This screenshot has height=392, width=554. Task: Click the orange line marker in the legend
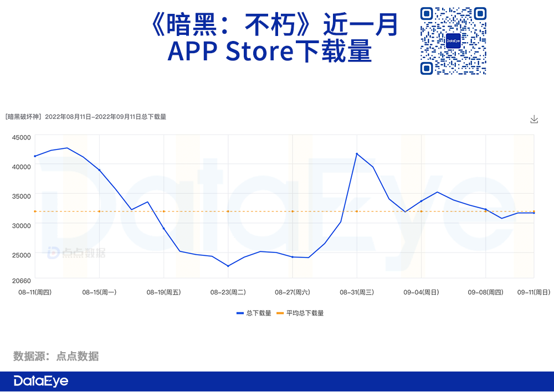[280, 313]
